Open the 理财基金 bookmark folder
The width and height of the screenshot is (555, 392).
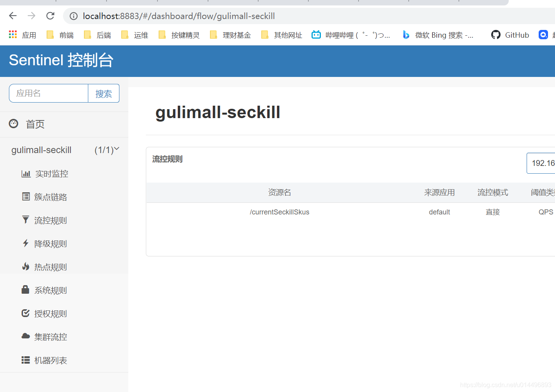pyautogui.click(x=230, y=35)
